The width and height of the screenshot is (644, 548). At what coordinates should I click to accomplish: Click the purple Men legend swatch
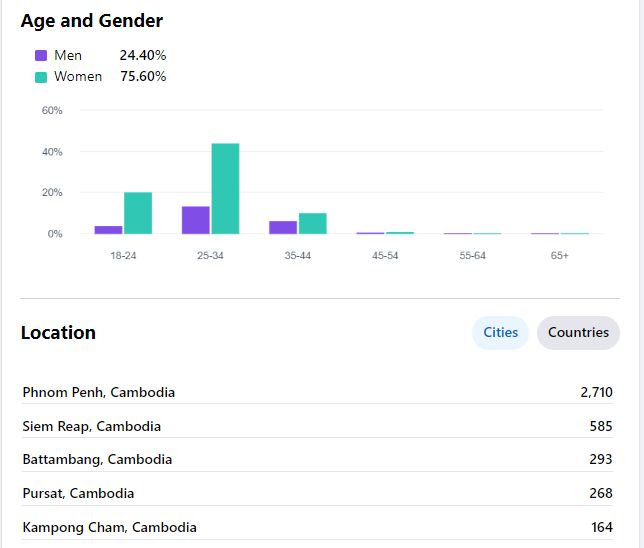pyautogui.click(x=41, y=55)
